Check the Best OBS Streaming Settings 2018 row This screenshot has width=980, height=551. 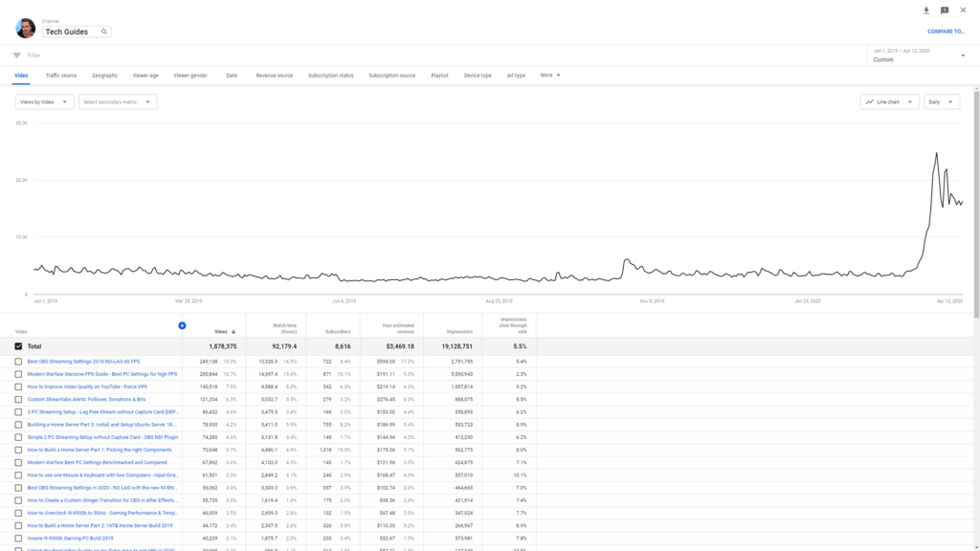(x=18, y=362)
